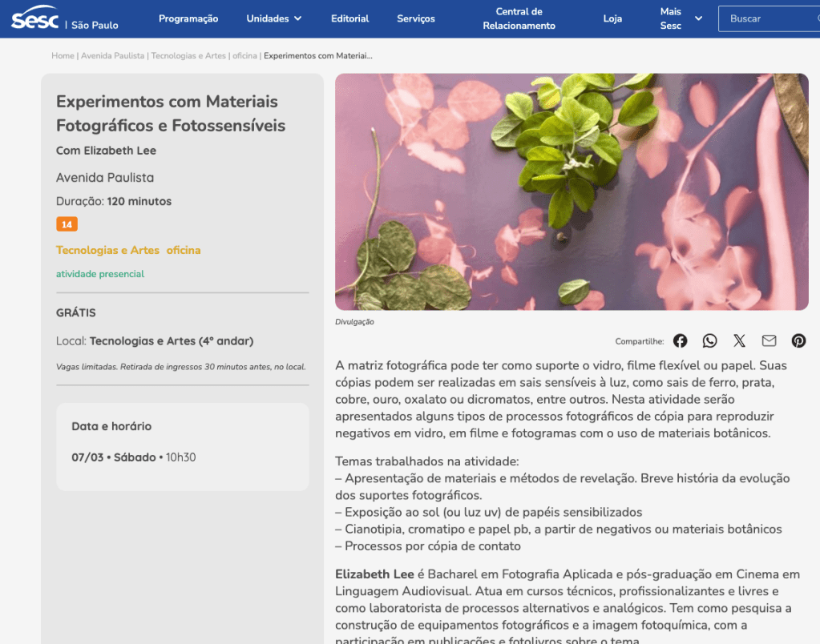Go to Sesc São Paulo logo home

pyautogui.click(x=35, y=18)
